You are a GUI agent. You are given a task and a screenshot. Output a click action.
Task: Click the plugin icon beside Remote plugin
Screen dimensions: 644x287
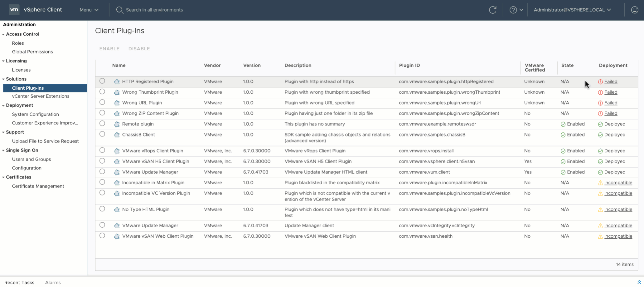[x=117, y=124]
